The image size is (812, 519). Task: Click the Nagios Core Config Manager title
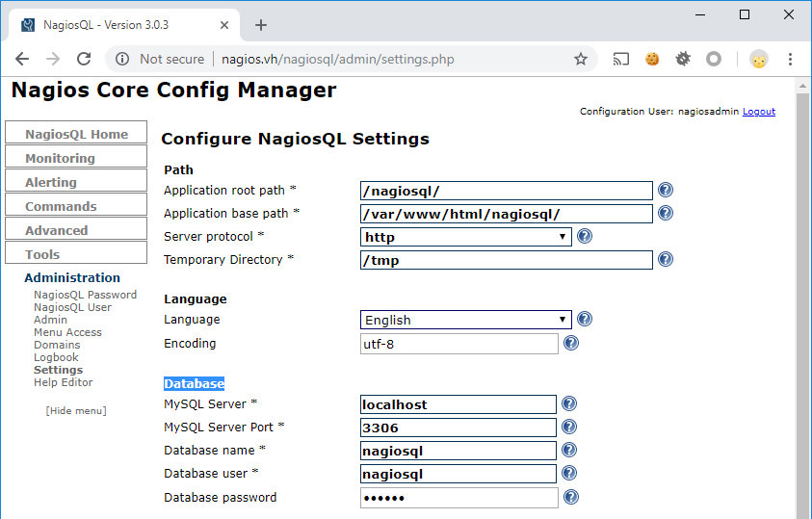pyautogui.click(x=174, y=91)
